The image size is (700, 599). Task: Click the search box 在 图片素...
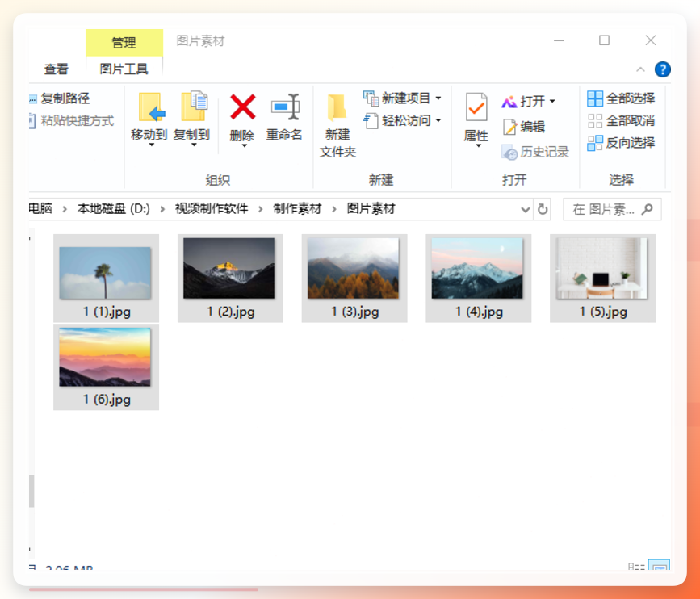[x=612, y=209]
